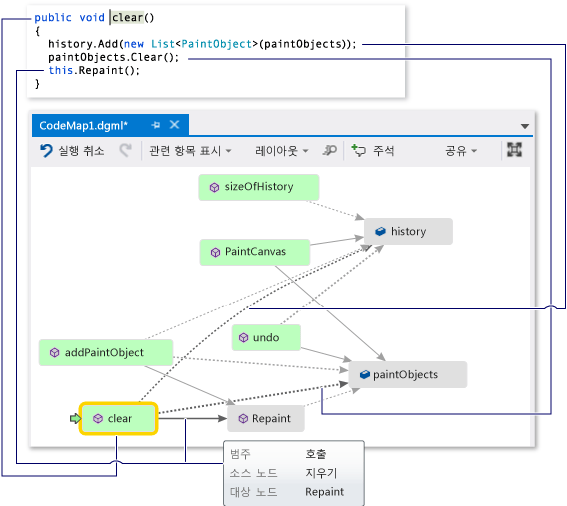Click the cube icon in Repaint node

tap(243, 418)
